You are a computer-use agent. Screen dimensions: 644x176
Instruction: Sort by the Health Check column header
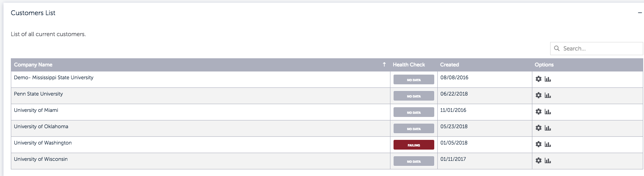[x=409, y=65]
